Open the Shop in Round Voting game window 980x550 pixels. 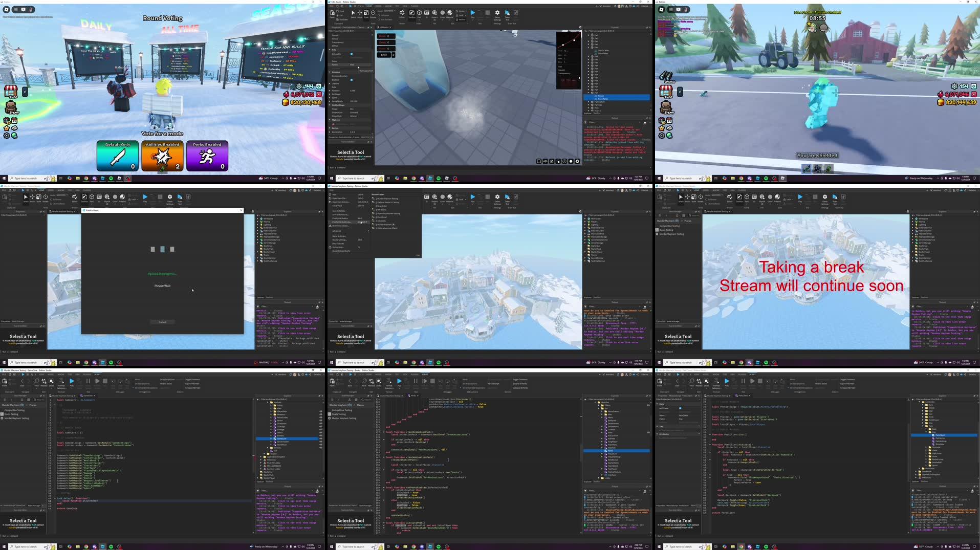(x=11, y=92)
